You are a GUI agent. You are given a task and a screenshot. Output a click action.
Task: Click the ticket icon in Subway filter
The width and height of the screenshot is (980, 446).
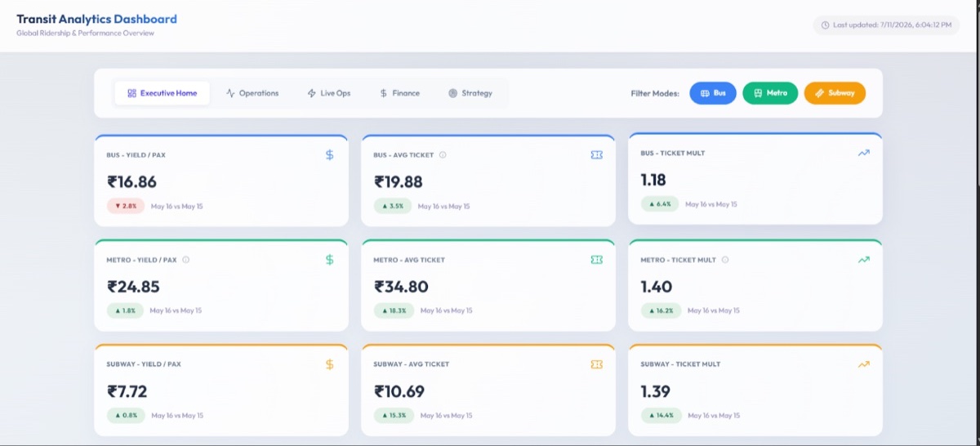point(819,93)
